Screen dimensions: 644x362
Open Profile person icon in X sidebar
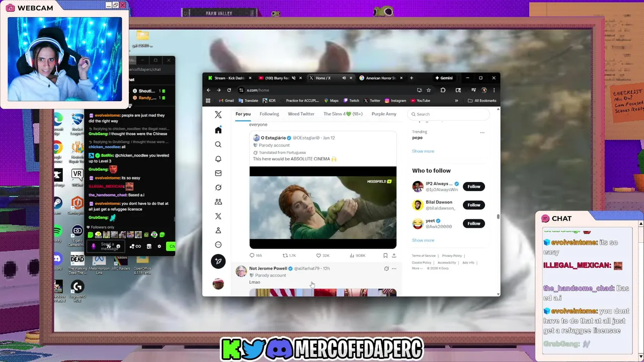[x=218, y=230]
